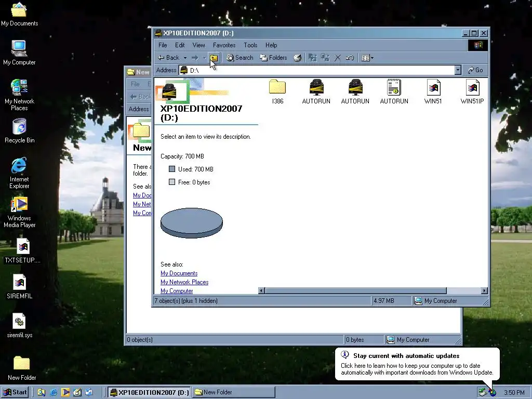Click the horizontal scrollbar left arrow
This screenshot has width=532, height=399.
click(261, 291)
